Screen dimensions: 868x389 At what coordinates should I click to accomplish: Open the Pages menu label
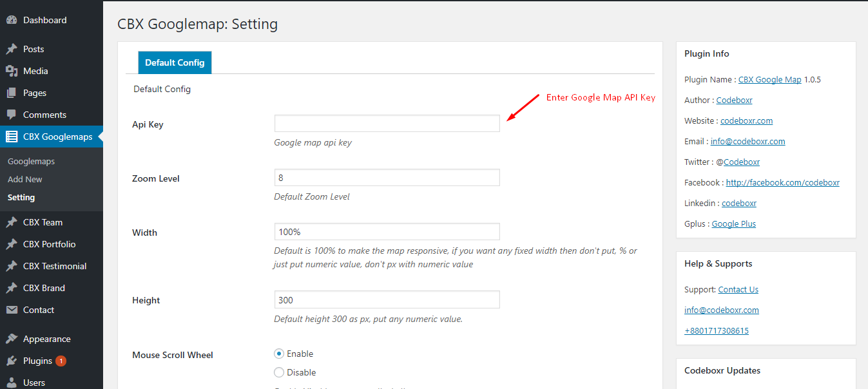click(35, 93)
